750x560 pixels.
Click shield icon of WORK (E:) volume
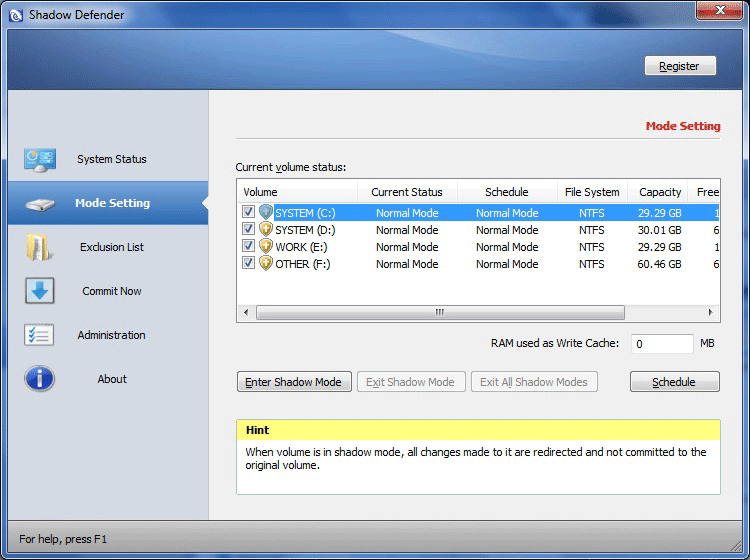click(266, 246)
